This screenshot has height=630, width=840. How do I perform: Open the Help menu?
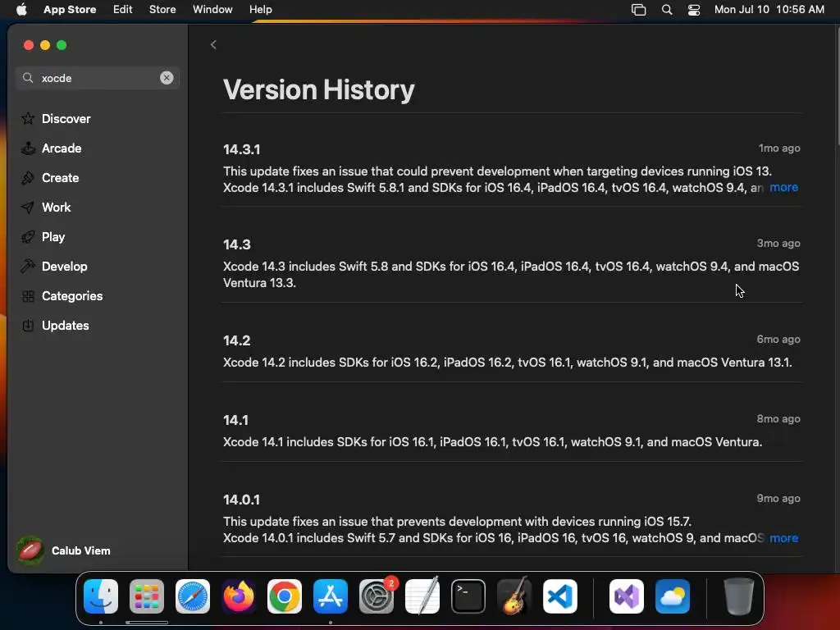coord(260,10)
